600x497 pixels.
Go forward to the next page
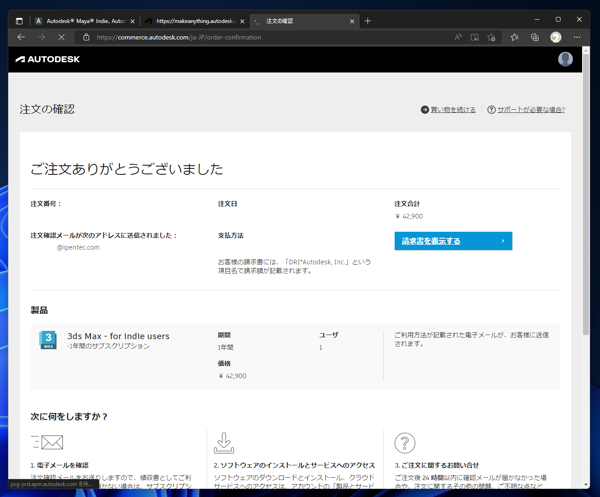[41, 37]
